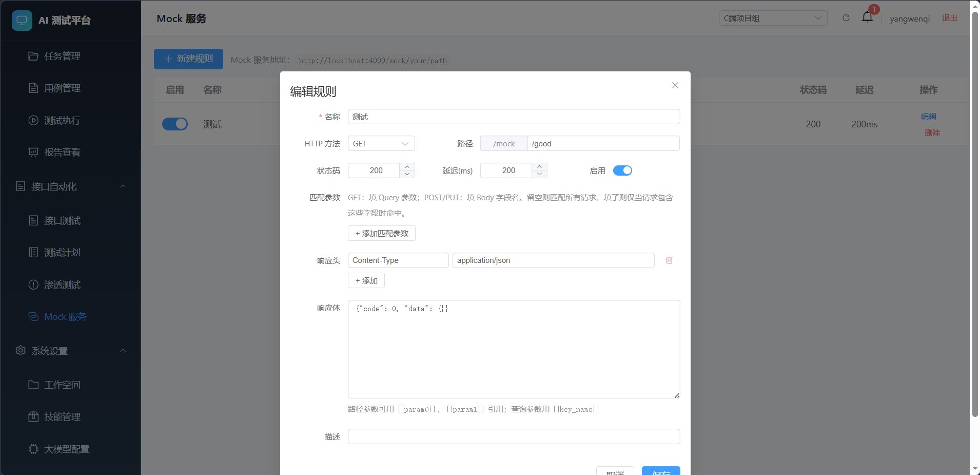Click the 启用 column header
The height and width of the screenshot is (475, 980).
pos(175,90)
